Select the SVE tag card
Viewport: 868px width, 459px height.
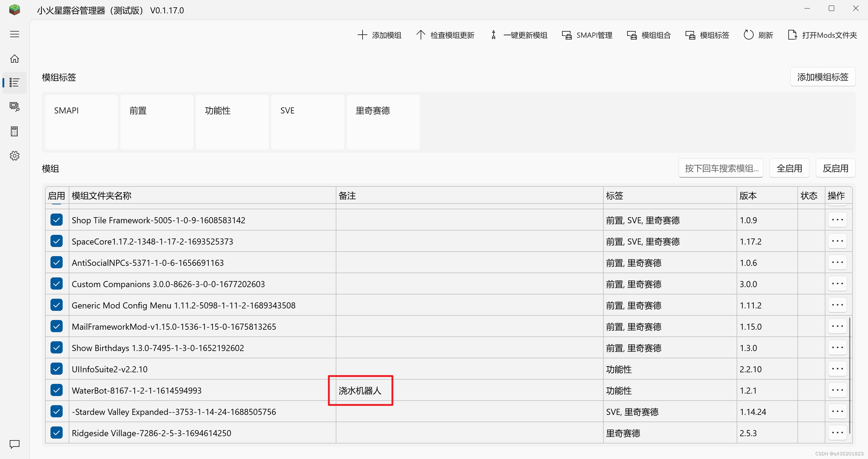click(308, 122)
